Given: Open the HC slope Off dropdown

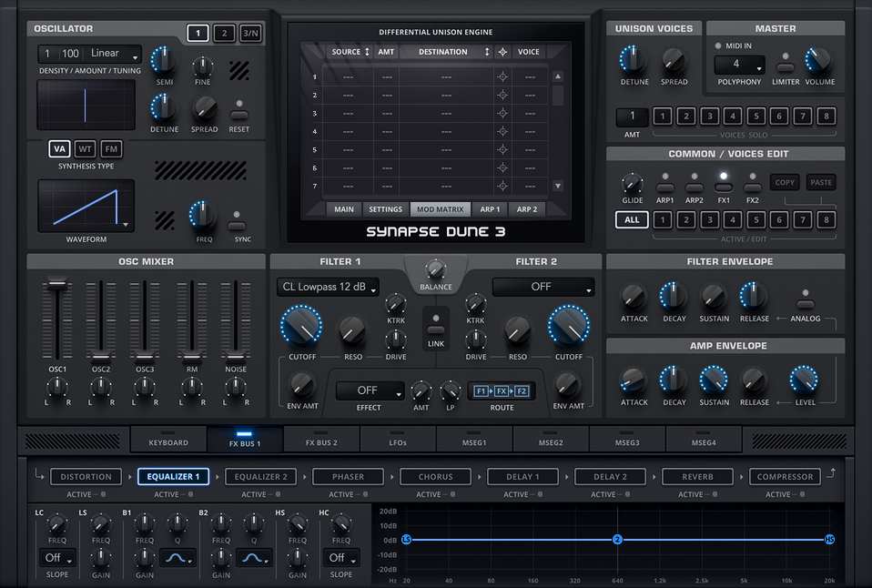Looking at the screenshot, I should [x=341, y=558].
